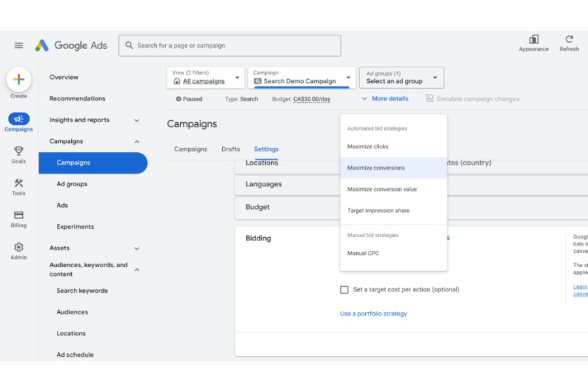Open Recommendations in the sidebar

77,99
